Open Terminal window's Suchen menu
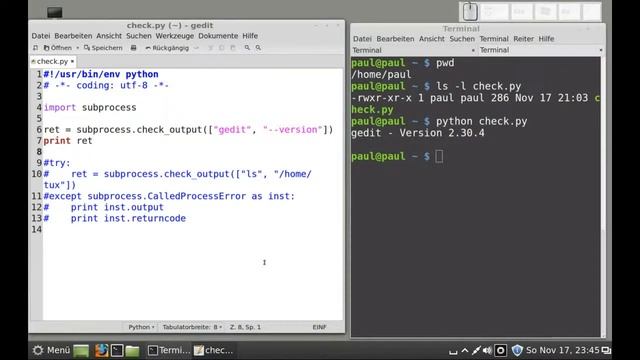Screen dimensions: 640x360 462,39
